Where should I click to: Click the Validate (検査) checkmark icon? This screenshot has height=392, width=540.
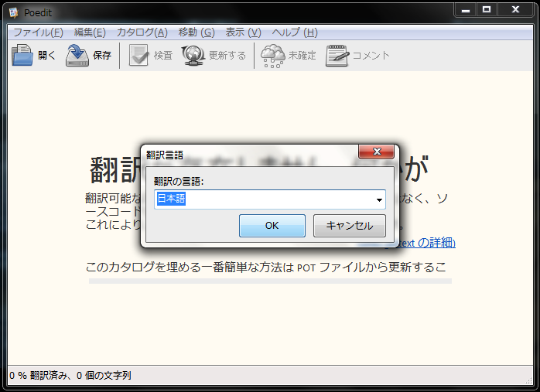pos(138,56)
